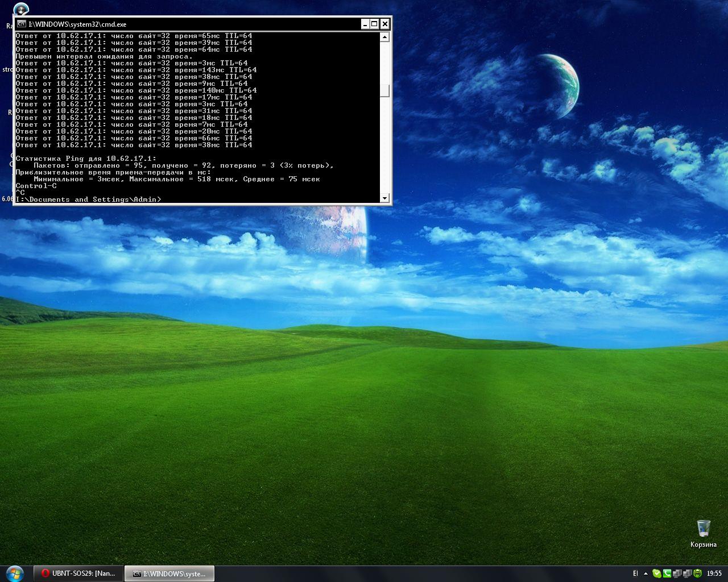Click the reply line with время=31мс

click(134, 111)
